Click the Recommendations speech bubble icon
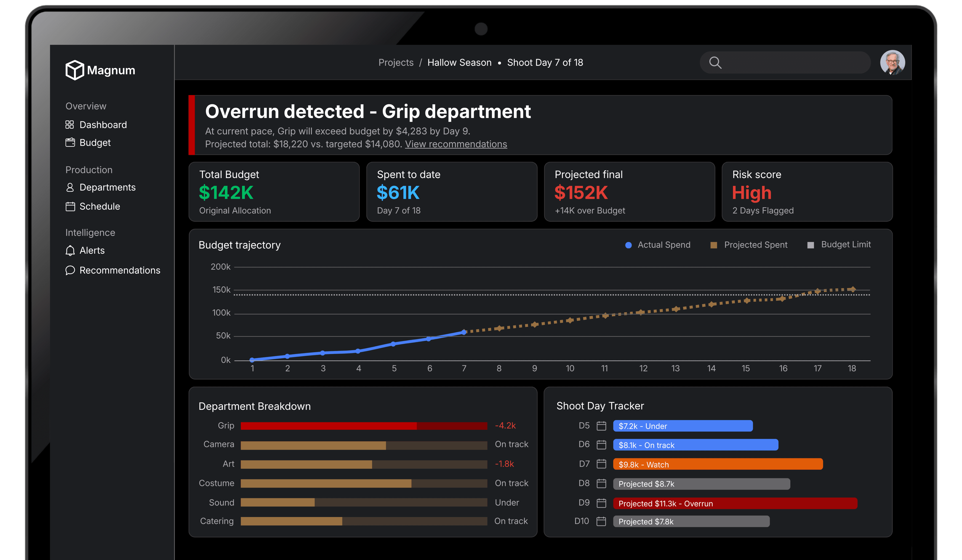The width and height of the screenshot is (962, 560). pos(70,270)
